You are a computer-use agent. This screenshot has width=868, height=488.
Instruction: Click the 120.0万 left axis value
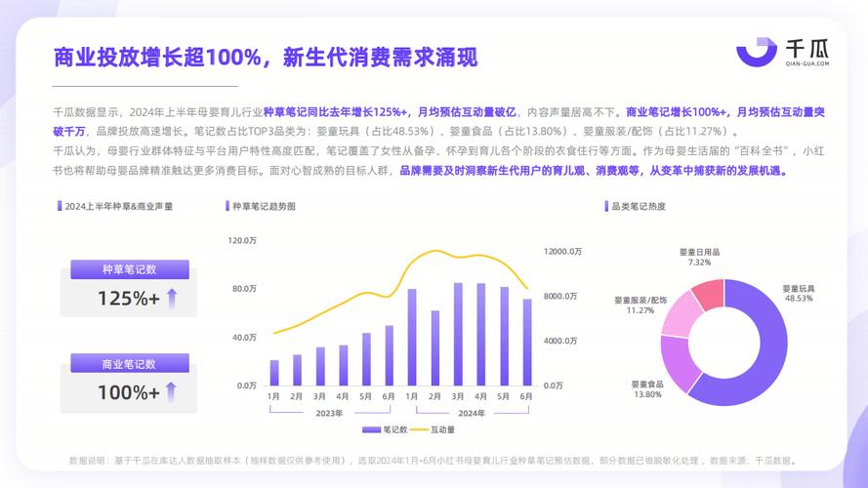tap(242, 241)
